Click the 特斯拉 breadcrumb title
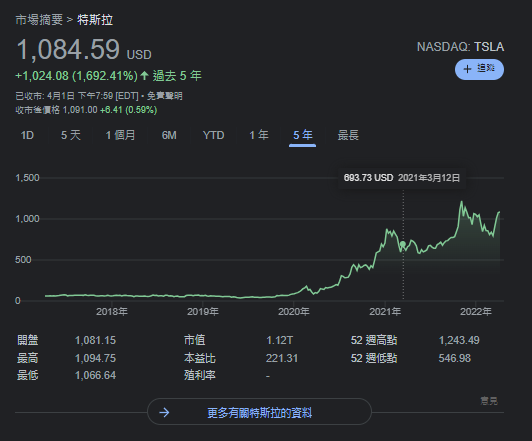The height and width of the screenshot is (441, 532). (95, 20)
